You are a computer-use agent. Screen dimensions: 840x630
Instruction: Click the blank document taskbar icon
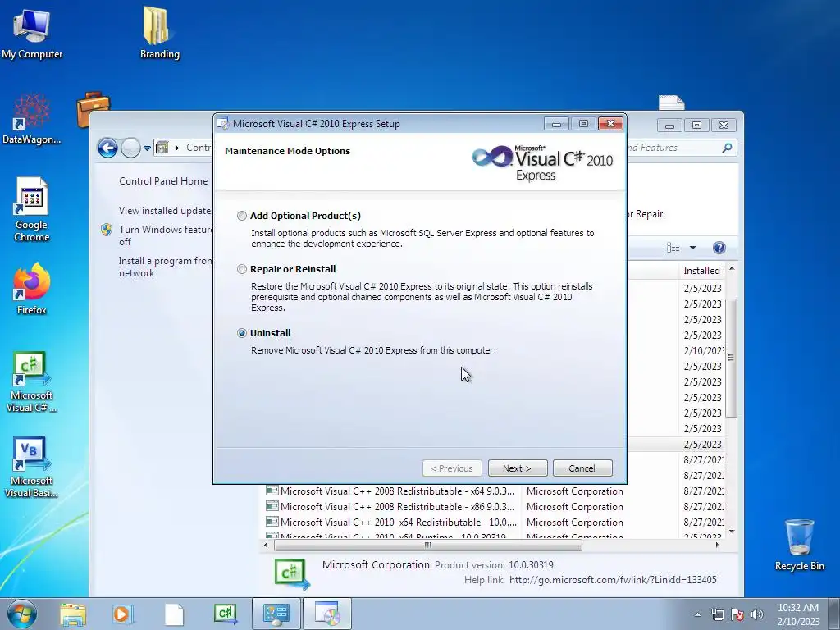pos(174,614)
